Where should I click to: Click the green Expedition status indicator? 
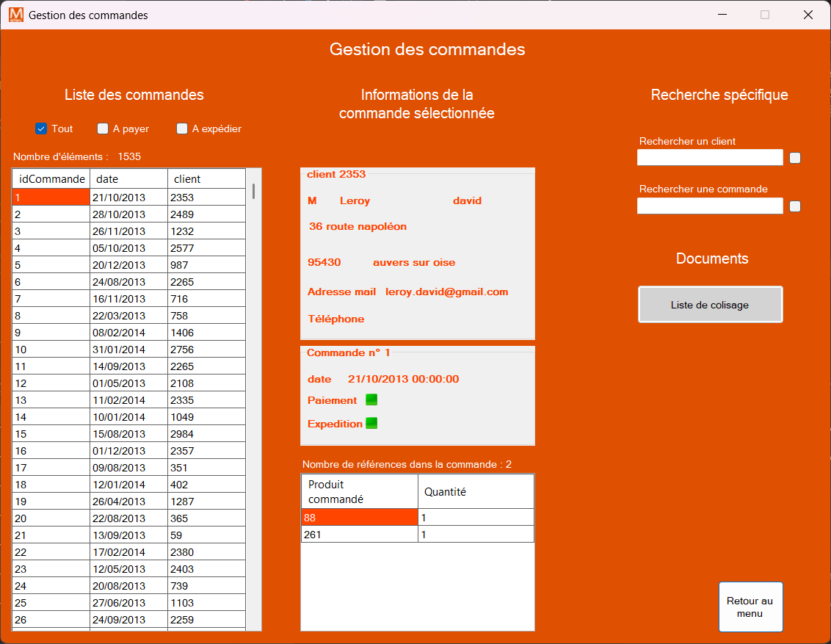point(371,424)
